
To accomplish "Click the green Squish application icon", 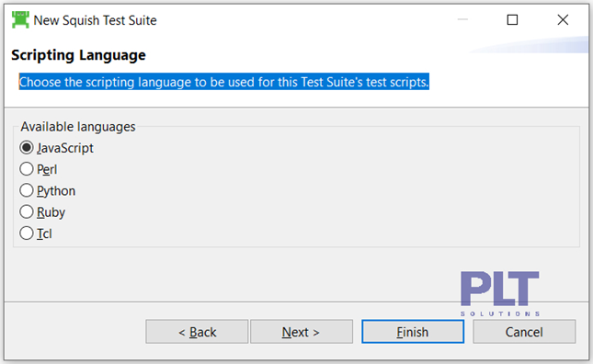I will tap(20, 20).
